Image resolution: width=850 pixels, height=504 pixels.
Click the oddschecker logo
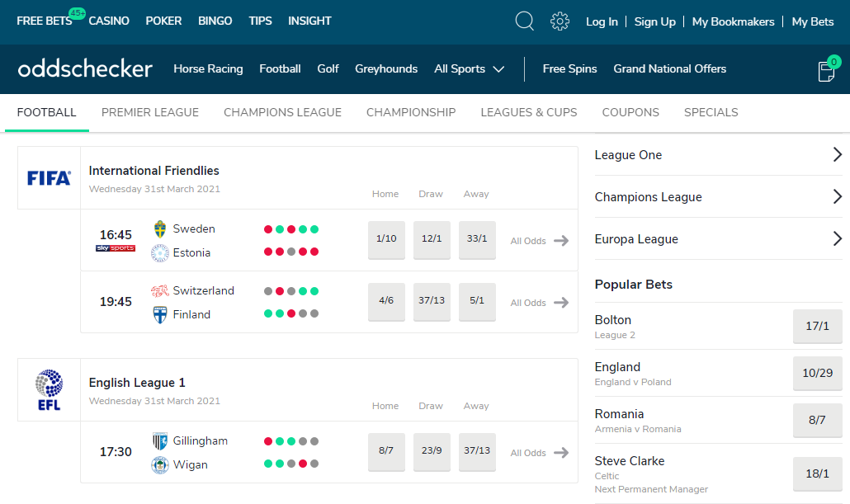pyautogui.click(x=85, y=69)
